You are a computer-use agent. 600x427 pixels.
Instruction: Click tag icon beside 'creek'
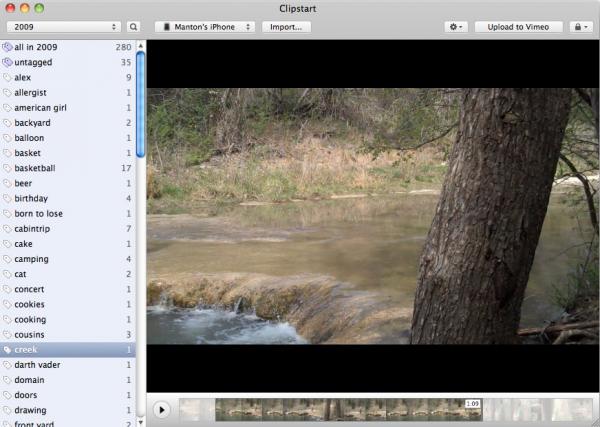[7, 350]
